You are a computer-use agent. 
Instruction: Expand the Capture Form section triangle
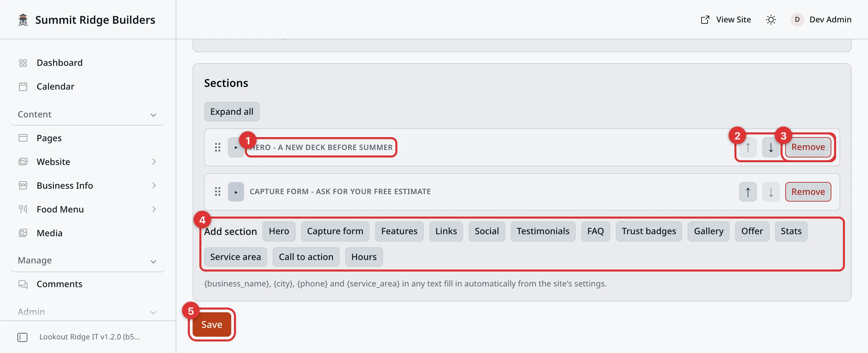[x=236, y=192]
